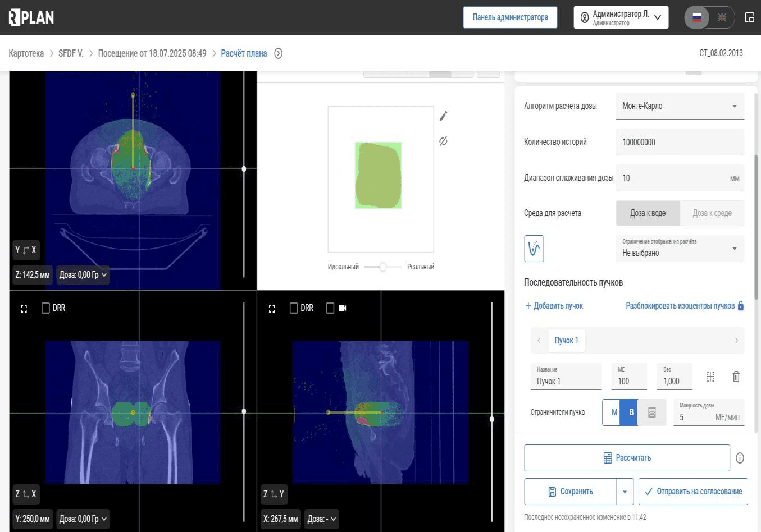The height and width of the screenshot is (532, 761).
Task: Click the pencil edit icon beside beam preview
Action: coord(443,116)
